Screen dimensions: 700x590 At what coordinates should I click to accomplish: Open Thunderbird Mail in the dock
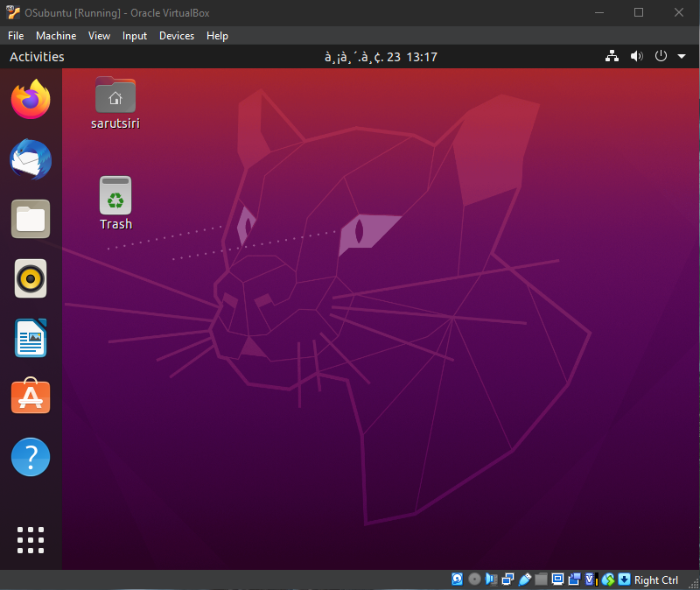31,160
